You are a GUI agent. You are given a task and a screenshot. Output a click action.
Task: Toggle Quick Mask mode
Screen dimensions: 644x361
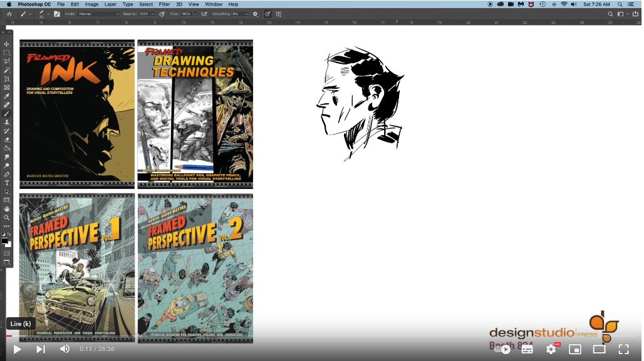6,253
